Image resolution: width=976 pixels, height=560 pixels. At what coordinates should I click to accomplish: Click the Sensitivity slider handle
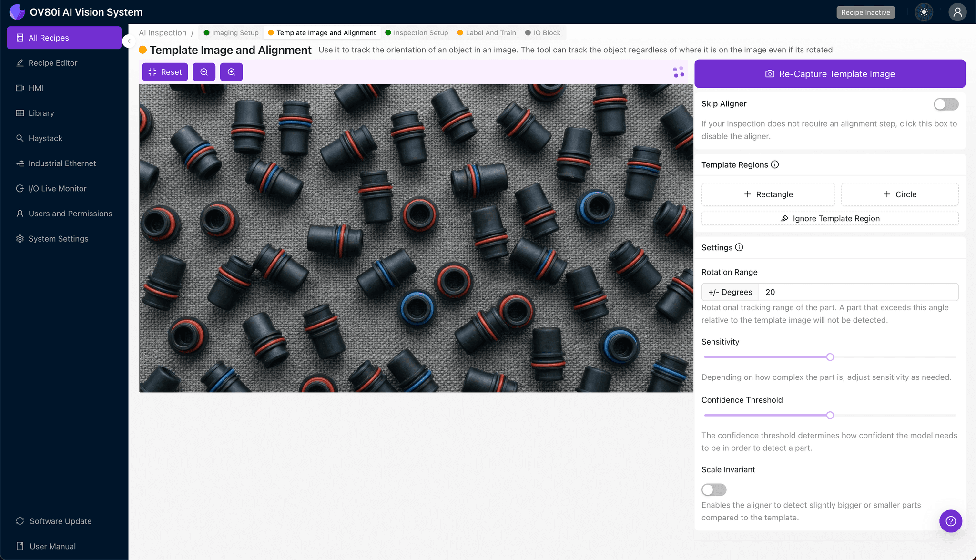pyautogui.click(x=830, y=357)
